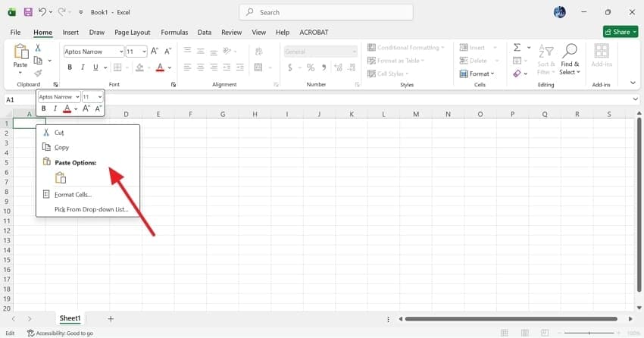Open the ribbon font name dropdown

pyautogui.click(x=121, y=52)
